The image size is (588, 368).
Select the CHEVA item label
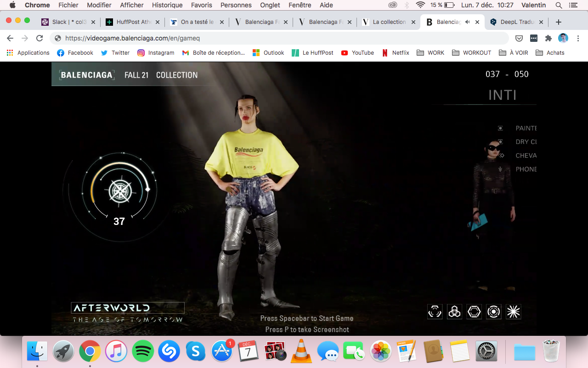[x=526, y=155]
